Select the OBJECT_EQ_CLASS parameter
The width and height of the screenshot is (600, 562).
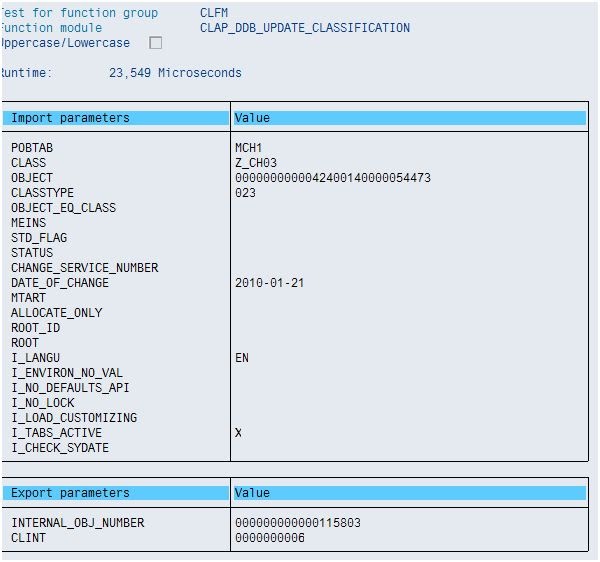[x=64, y=208]
